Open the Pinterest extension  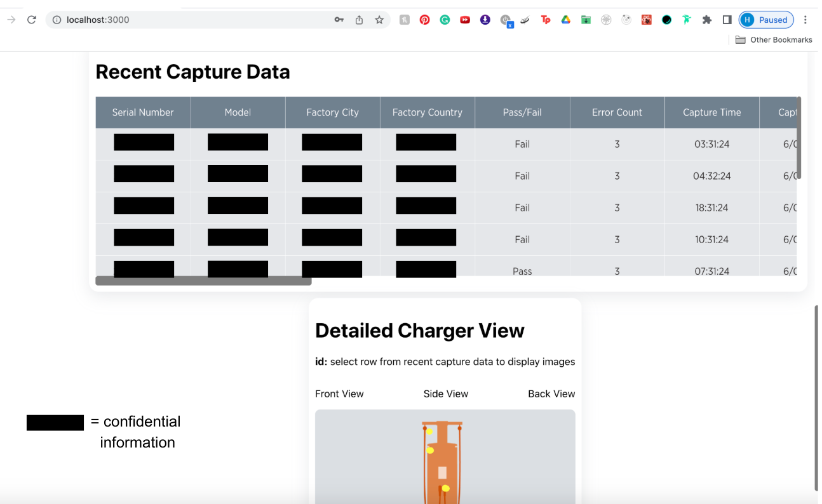point(424,20)
